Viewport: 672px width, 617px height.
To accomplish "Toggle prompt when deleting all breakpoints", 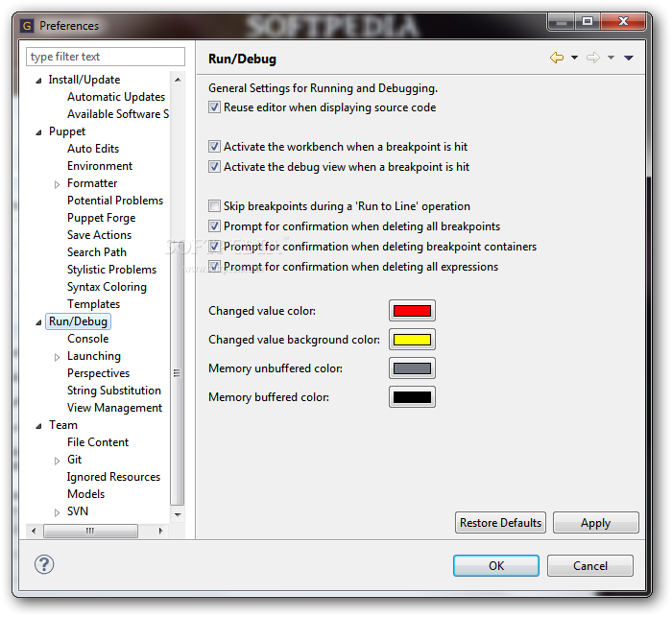I will (x=214, y=226).
